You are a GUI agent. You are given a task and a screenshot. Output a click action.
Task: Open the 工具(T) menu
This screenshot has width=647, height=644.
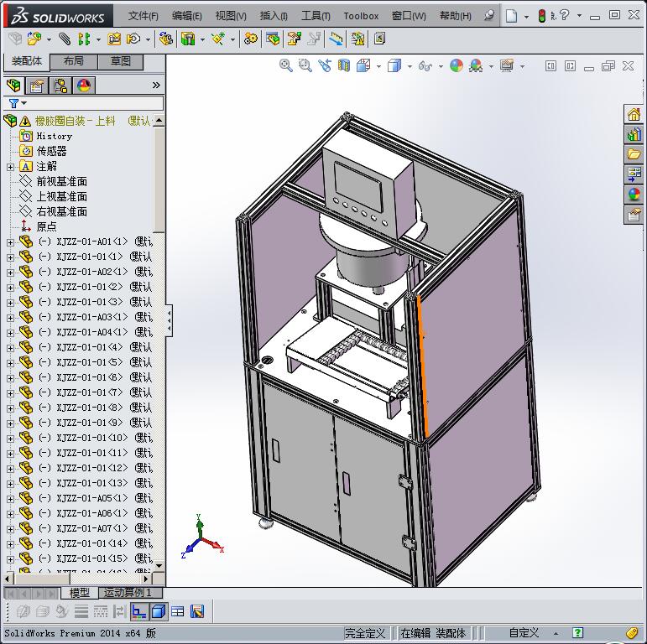click(x=316, y=16)
